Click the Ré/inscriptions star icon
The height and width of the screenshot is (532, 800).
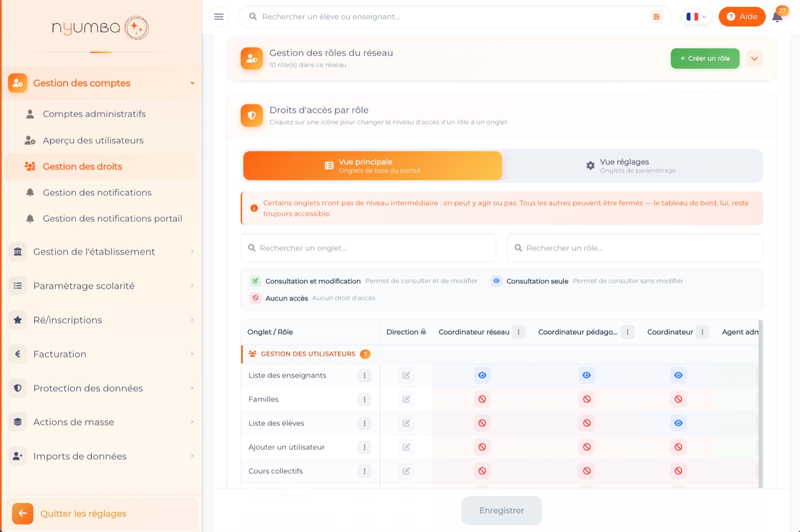pos(18,320)
